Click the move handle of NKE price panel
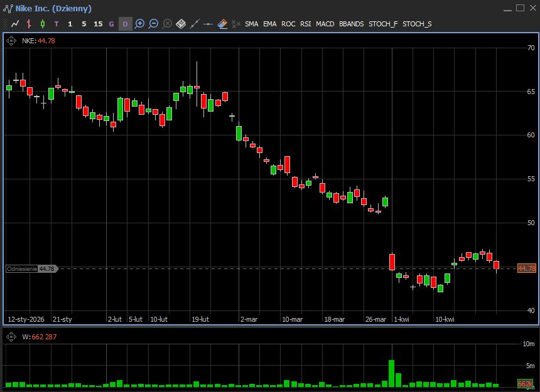Image resolution: width=540 pixels, height=392 pixels. click(x=12, y=41)
